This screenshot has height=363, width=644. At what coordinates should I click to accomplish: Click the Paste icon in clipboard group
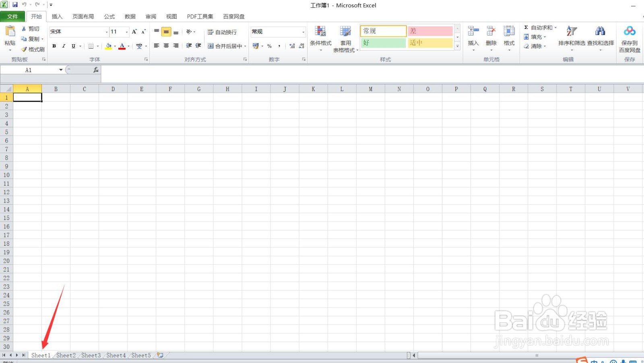coord(10,31)
